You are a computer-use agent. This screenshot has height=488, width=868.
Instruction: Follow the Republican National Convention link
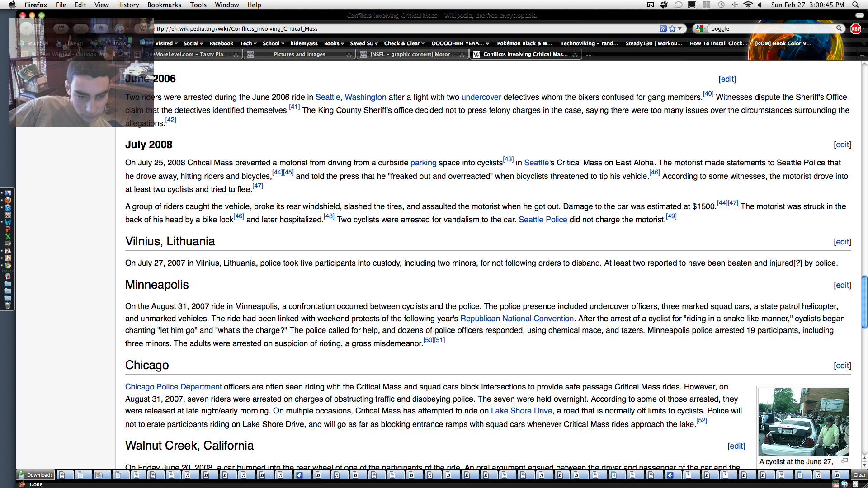click(x=517, y=319)
